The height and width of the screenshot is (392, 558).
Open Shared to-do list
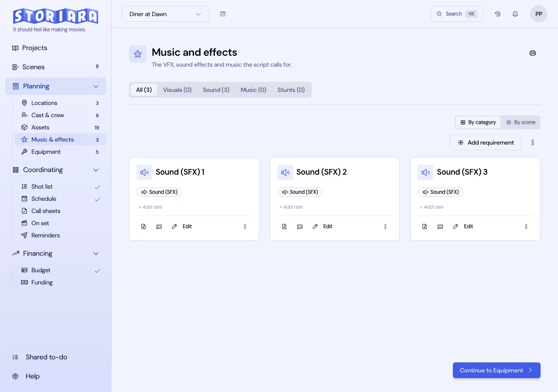point(55,357)
